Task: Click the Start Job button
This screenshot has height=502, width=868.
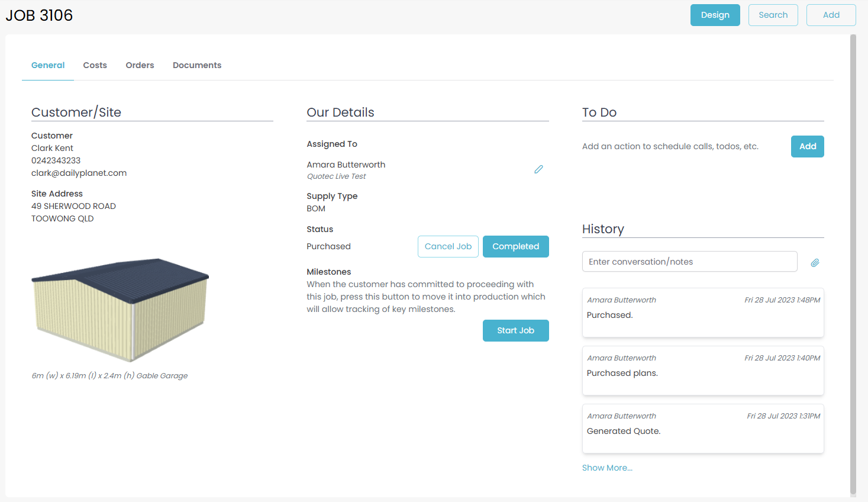Action: click(x=515, y=330)
